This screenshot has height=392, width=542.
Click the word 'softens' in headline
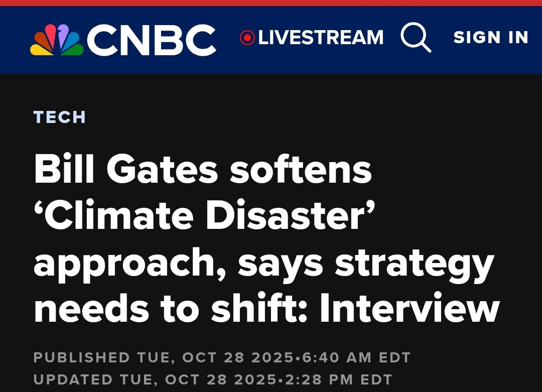tap(301, 170)
